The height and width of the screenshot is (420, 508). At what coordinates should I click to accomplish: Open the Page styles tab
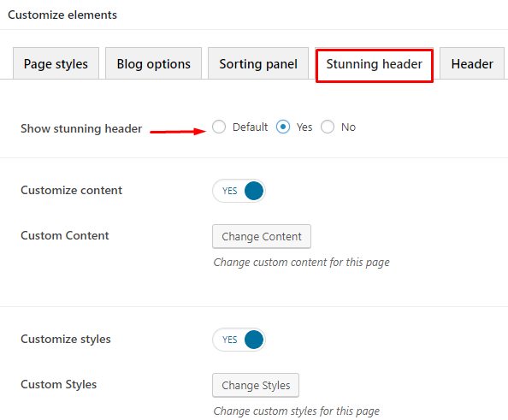[x=56, y=63]
